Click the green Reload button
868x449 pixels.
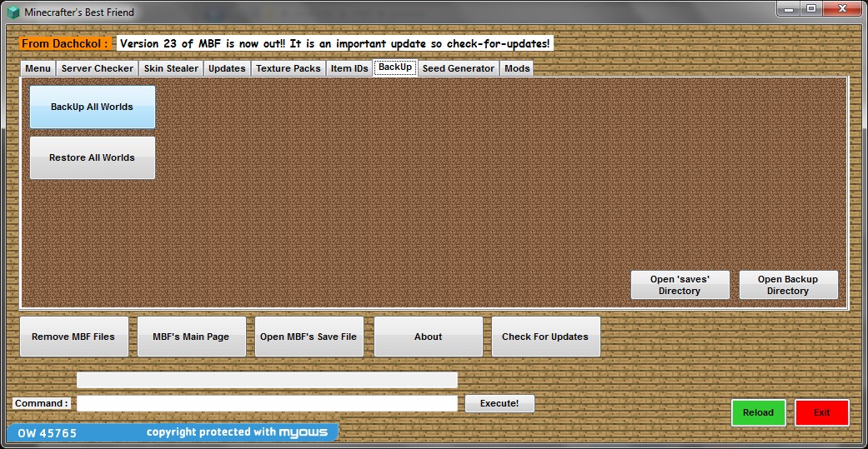(759, 412)
